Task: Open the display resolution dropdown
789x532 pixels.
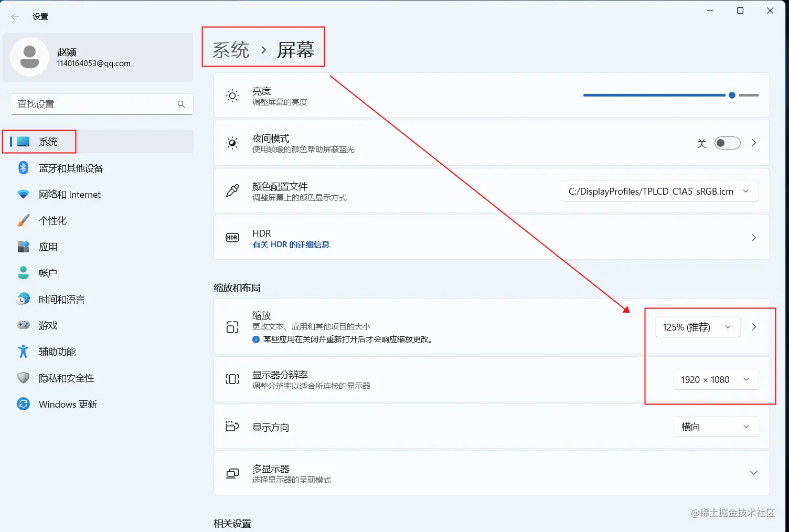Action: coord(716,379)
